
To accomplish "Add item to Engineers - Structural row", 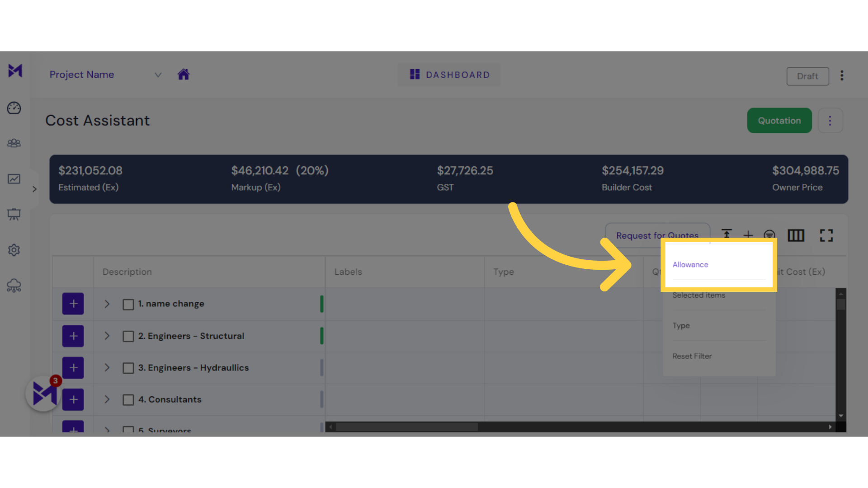I will (x=73, y=336).
